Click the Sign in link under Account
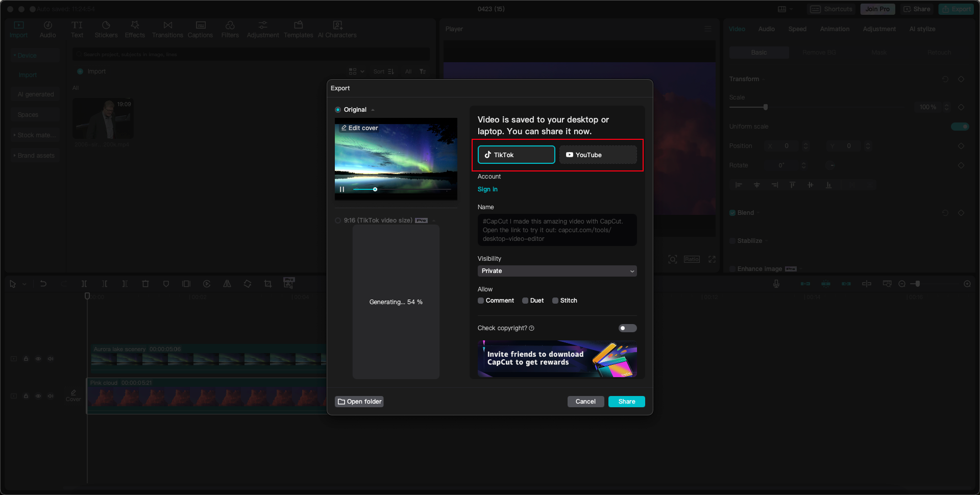Screen dimensions: 980x495 coord(487,189)
